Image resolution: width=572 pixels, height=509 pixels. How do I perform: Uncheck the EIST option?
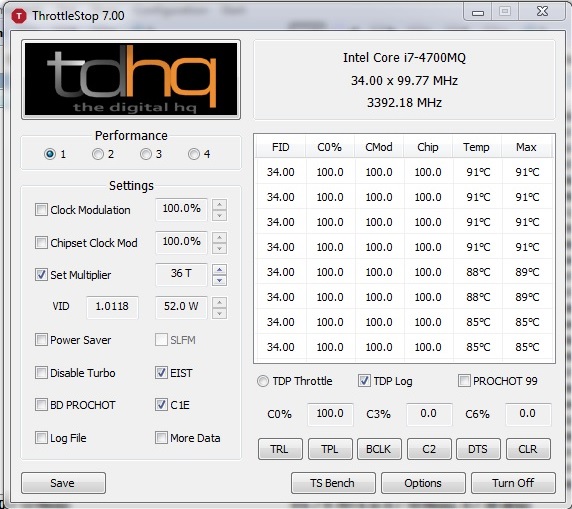[161, 373]
